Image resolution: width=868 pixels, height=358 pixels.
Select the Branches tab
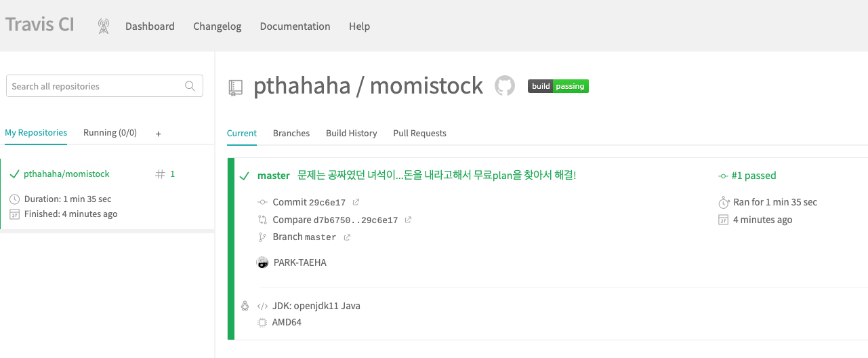[291, 134]
